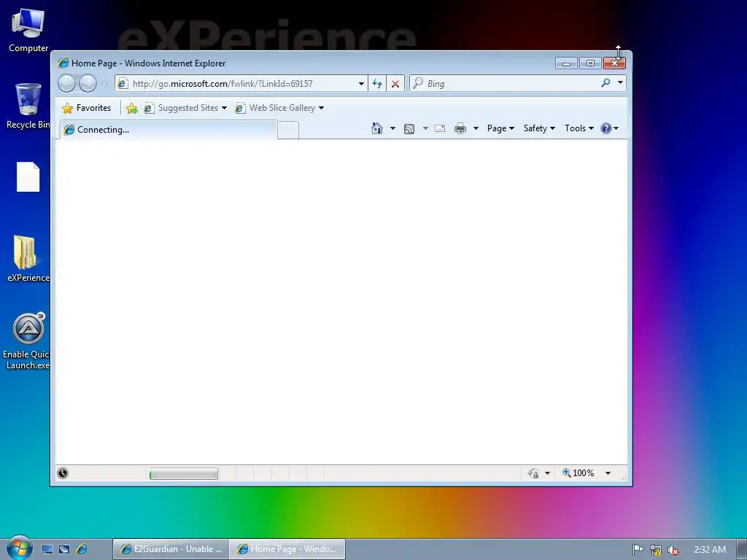Expand the feeds dropdown arrow

click(x=425, y=128)
